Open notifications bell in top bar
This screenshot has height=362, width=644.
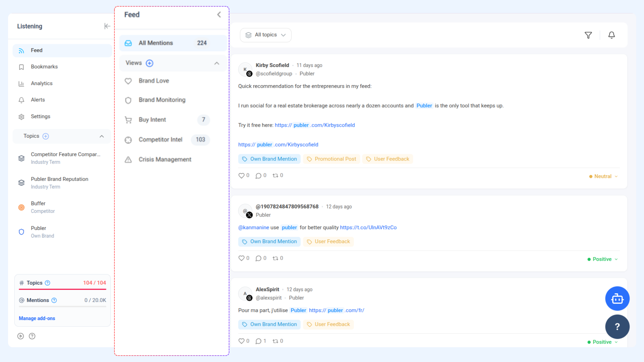coord(611,35)
